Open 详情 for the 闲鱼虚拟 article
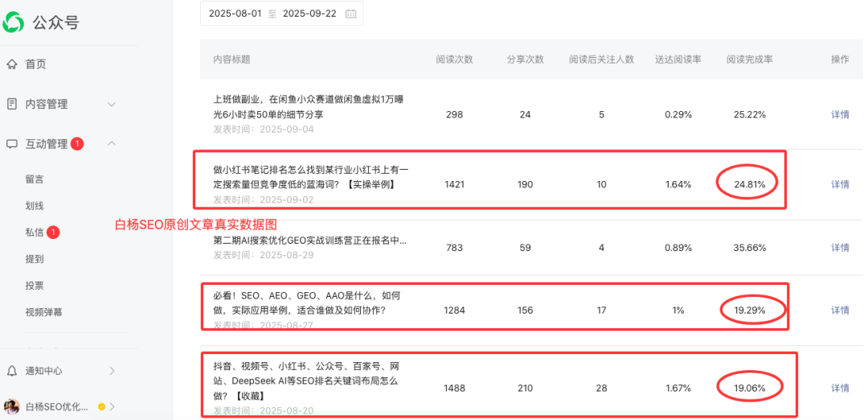Viewport: 868px width, 420px height. [841, 115]
